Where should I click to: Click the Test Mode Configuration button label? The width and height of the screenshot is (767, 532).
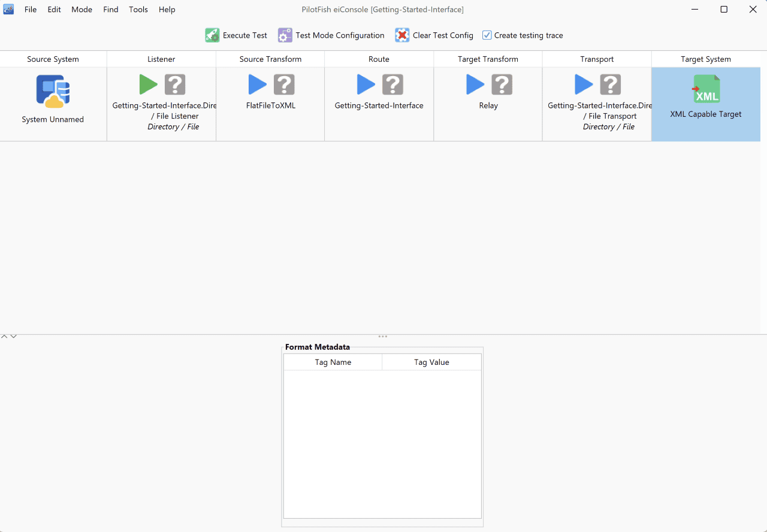click(340, 35)
